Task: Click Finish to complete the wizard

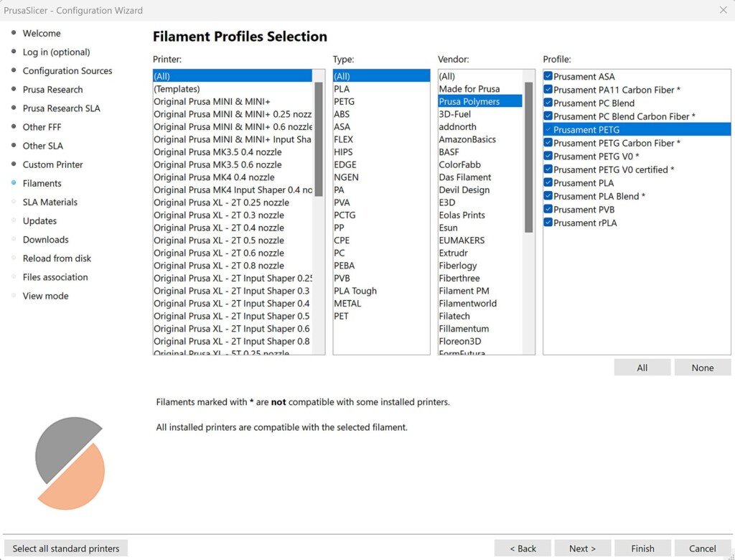Action: (x=642, y=549)
